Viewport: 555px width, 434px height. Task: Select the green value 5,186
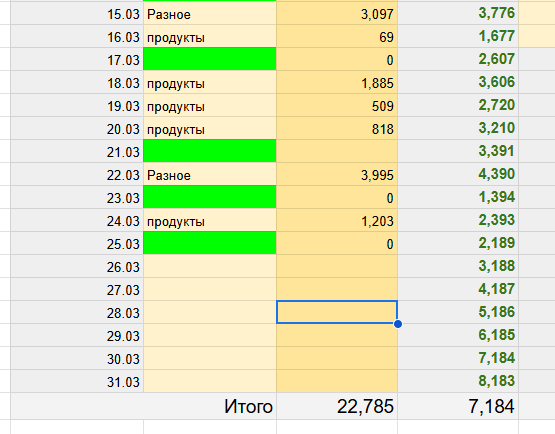coord(458,313)
